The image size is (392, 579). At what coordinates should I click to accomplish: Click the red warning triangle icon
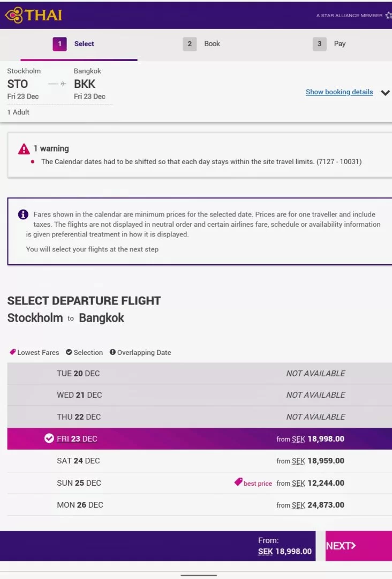coord(24,149)
